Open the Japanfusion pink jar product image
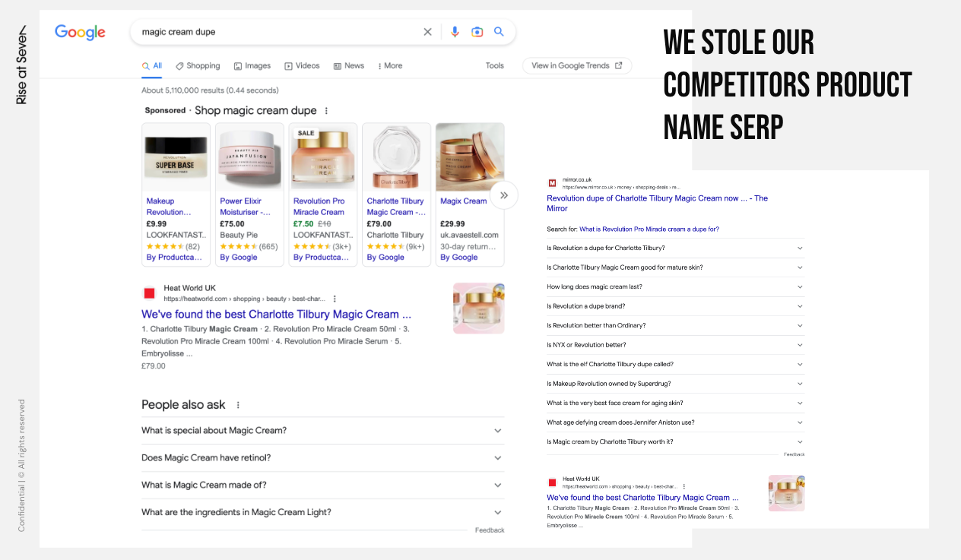 click(249, 157)
